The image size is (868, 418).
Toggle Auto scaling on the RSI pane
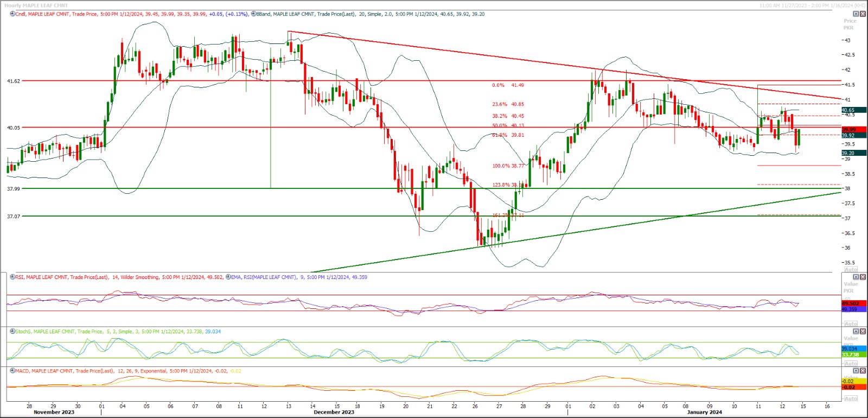[x=851, y=324]
